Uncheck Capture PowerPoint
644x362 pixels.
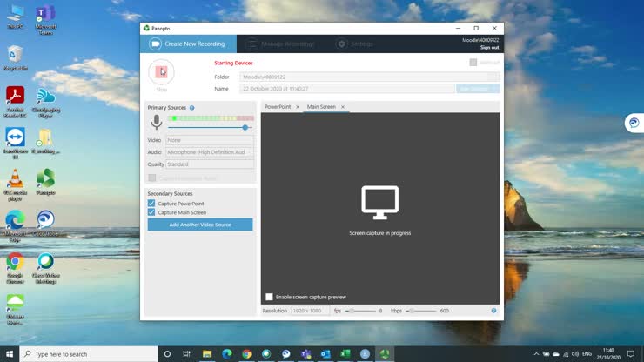tap(151, 204)
